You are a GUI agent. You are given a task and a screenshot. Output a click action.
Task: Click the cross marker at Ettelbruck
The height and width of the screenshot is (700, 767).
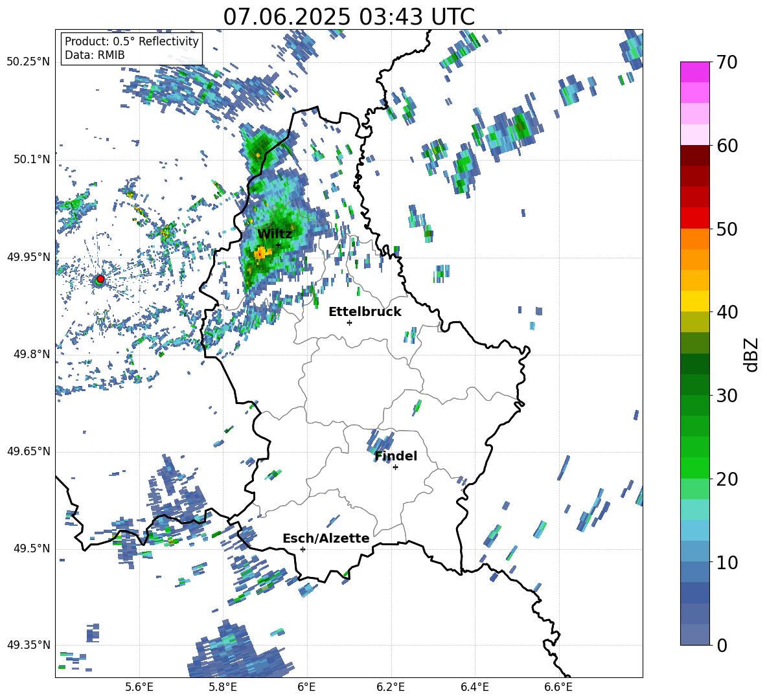coord(349,322)
